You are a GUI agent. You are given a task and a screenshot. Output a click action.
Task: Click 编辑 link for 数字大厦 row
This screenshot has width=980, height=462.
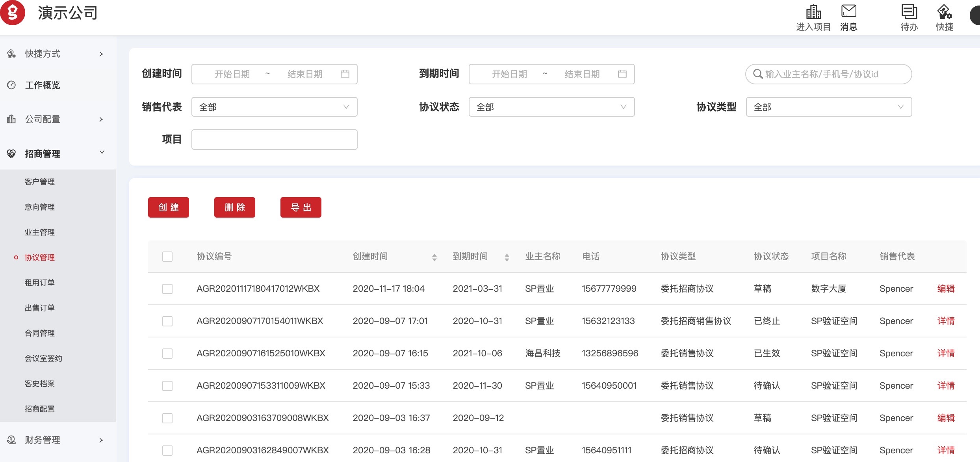coord(946,289)
